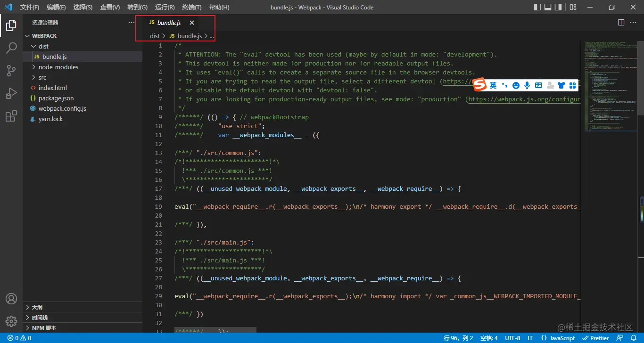Open webpack.config.js from the Explorer
The width and height of the screenshot is (644, 343).
(83, 108)
